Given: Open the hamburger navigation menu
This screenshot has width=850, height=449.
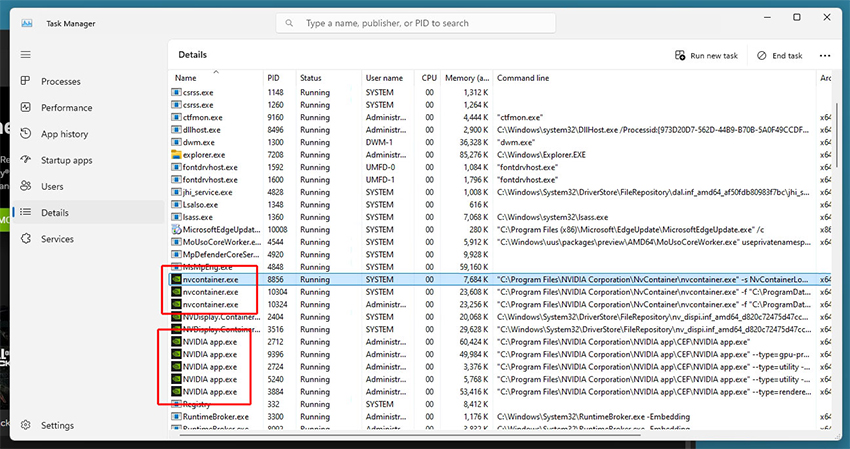Looking at the screenshot, I should (x=25, y=55).
